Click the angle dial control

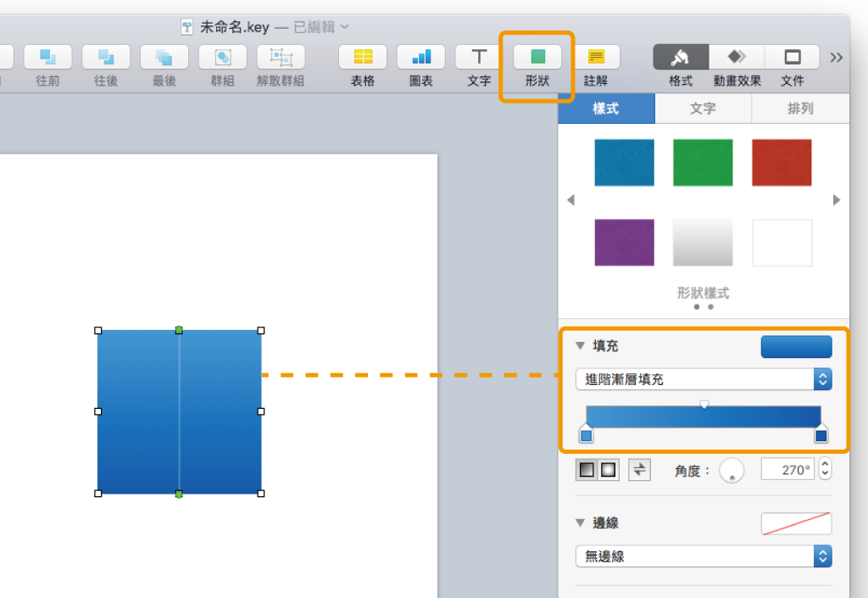(732, 471)
